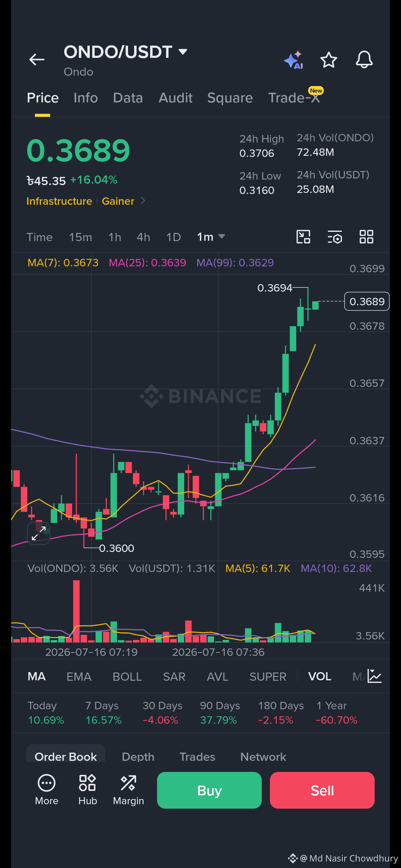Open Margin trading icon

(x=128, y=790)
